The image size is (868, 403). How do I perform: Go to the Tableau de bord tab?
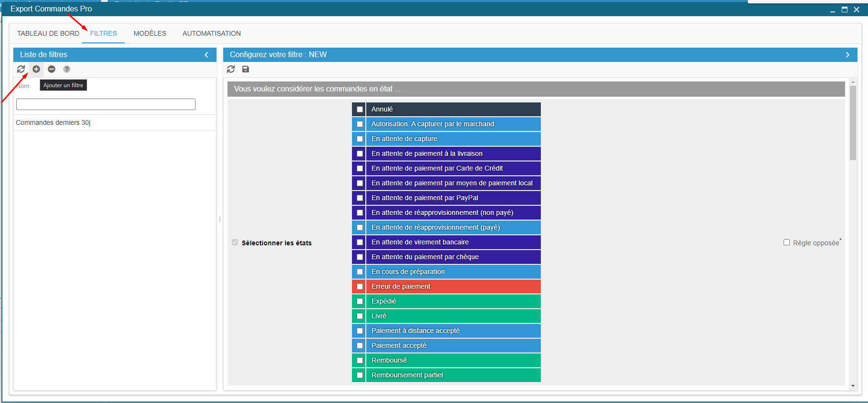48,33
